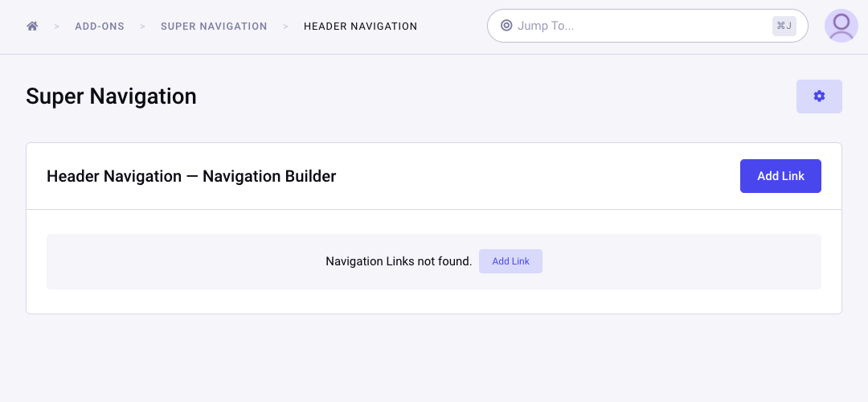Open Super Navigation settings gear
Image resolution: width=868 pixels, height=402 pixels.
coord(819,96)
